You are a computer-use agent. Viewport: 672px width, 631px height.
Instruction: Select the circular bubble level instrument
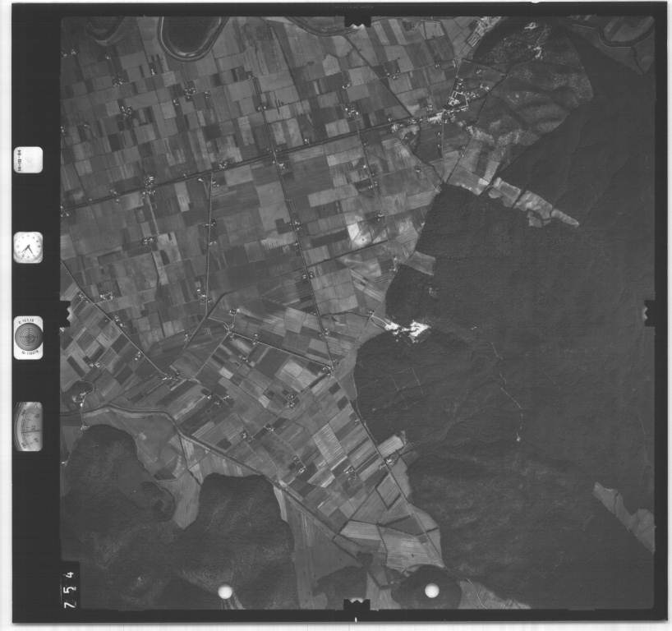coord(29,337)
